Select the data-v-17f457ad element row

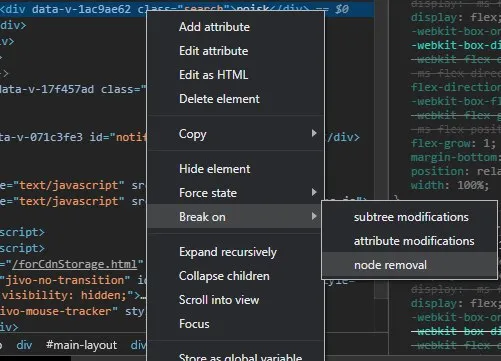tap(73, 89)
